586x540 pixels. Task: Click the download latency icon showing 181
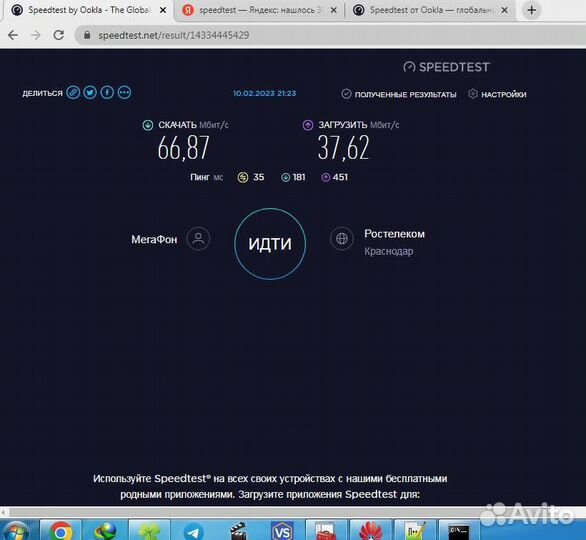(285, 178)
